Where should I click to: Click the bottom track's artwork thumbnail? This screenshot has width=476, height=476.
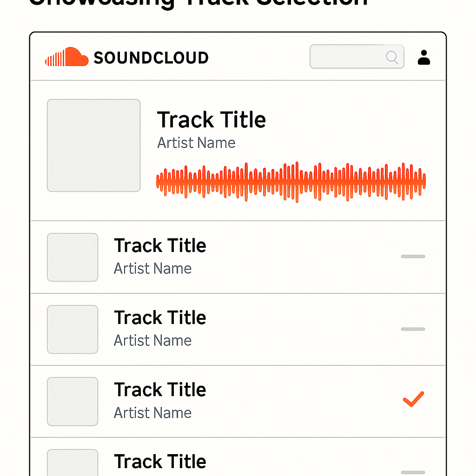[72, 465]
